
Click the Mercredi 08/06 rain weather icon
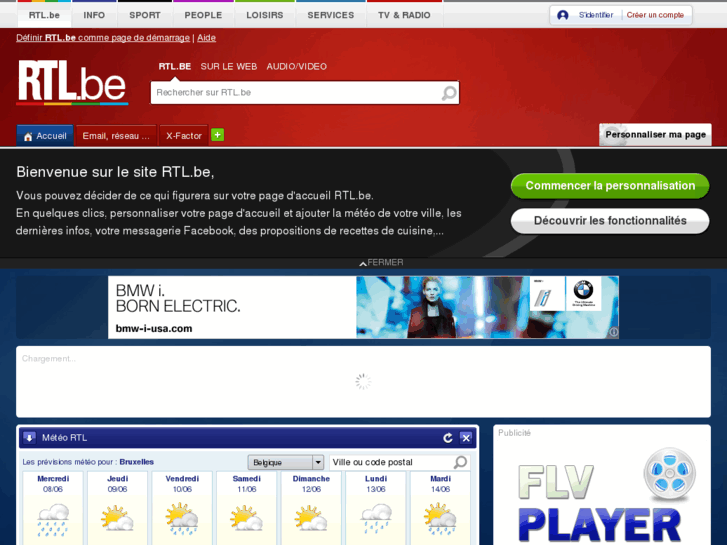[x=53, y=520]
